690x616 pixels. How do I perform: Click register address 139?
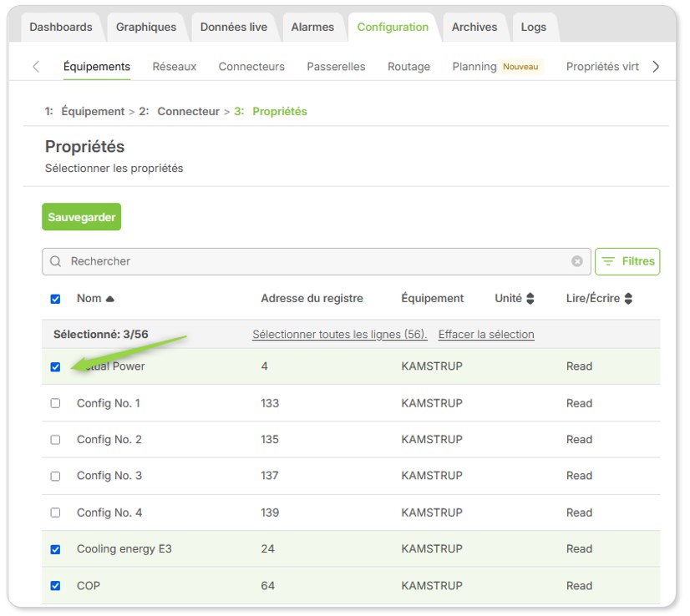270,512
